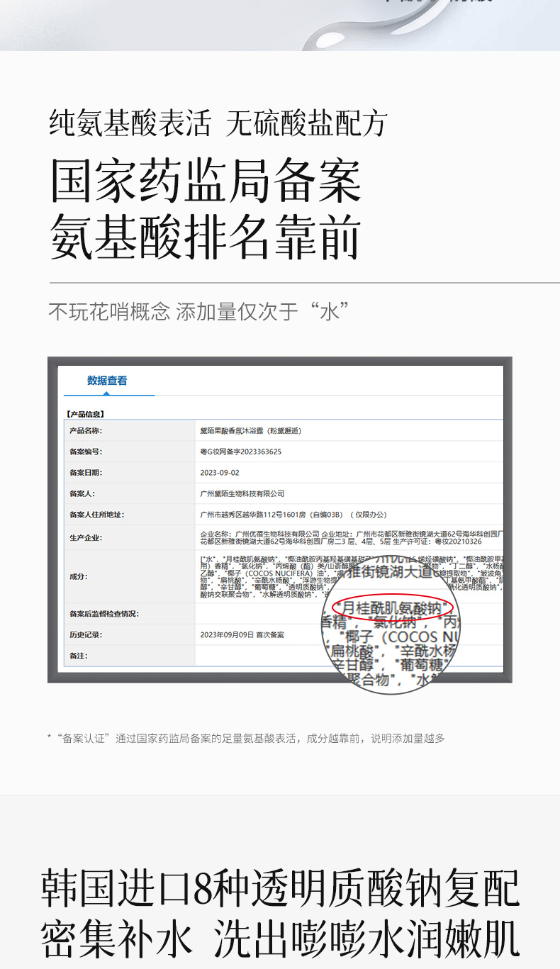Click the 产品信息 section header
The width and height of the screenshot is (560, 969).
[86, 414]
